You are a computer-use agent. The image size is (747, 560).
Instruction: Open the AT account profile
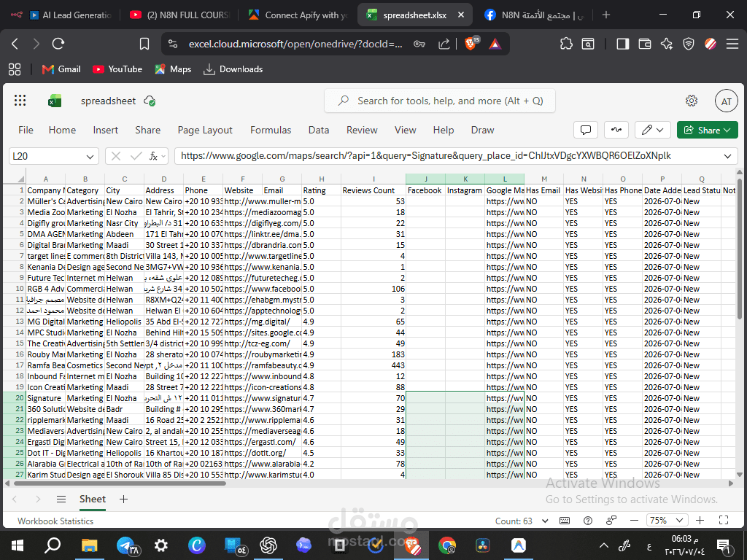pos(726,101)
